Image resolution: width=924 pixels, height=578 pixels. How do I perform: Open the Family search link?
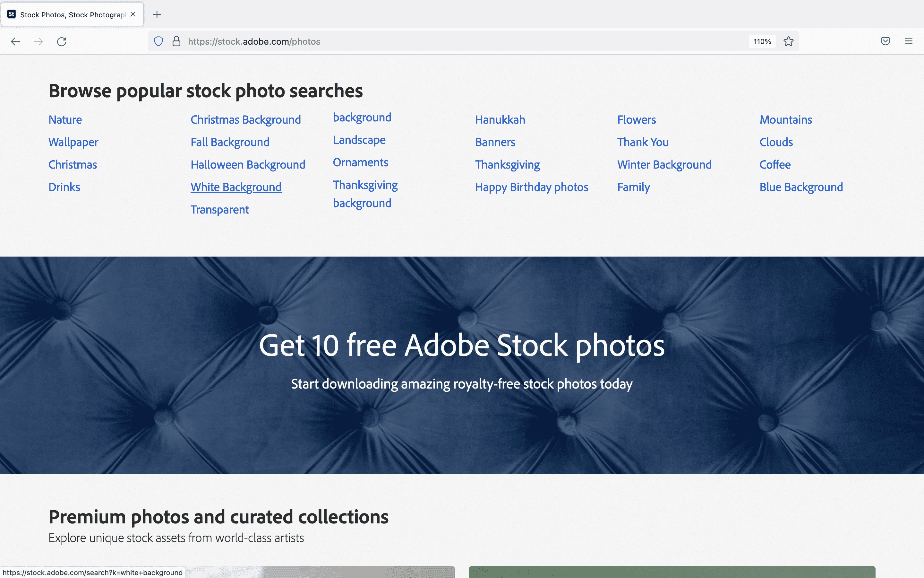pyautogui.click(x=633, y=187)
